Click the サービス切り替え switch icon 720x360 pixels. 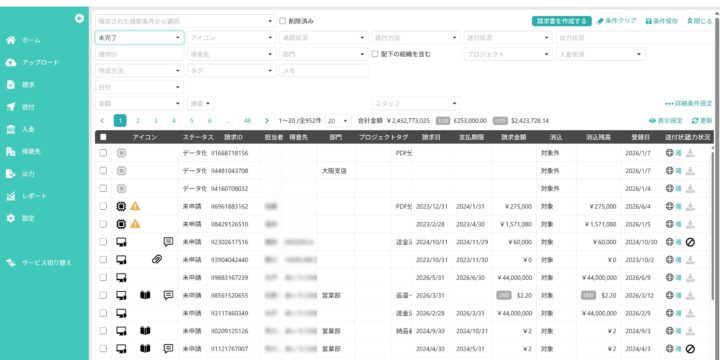[11, 263]
